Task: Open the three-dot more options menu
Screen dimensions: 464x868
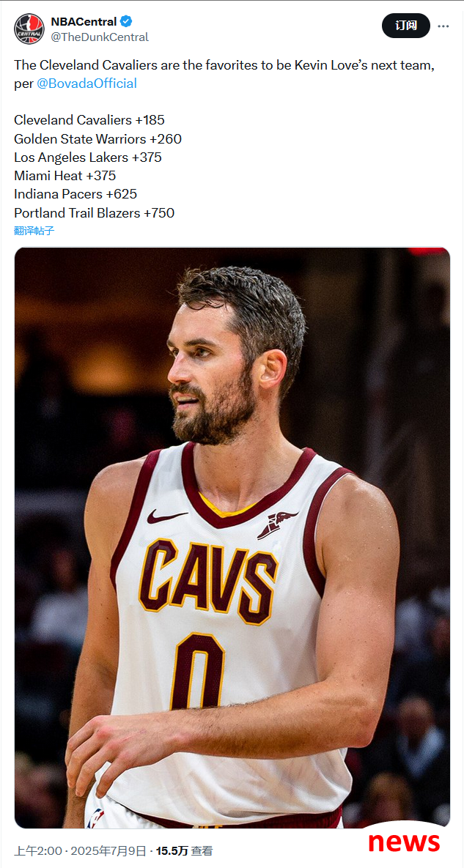Action: 443,26
